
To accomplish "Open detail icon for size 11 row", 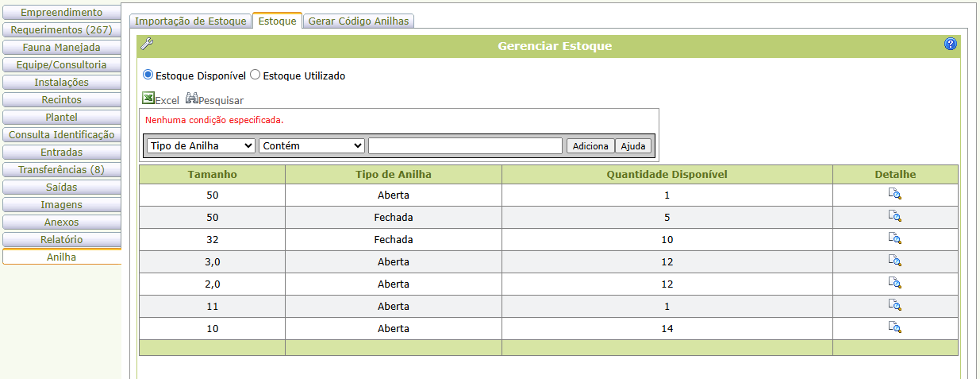I will (894, 306).
